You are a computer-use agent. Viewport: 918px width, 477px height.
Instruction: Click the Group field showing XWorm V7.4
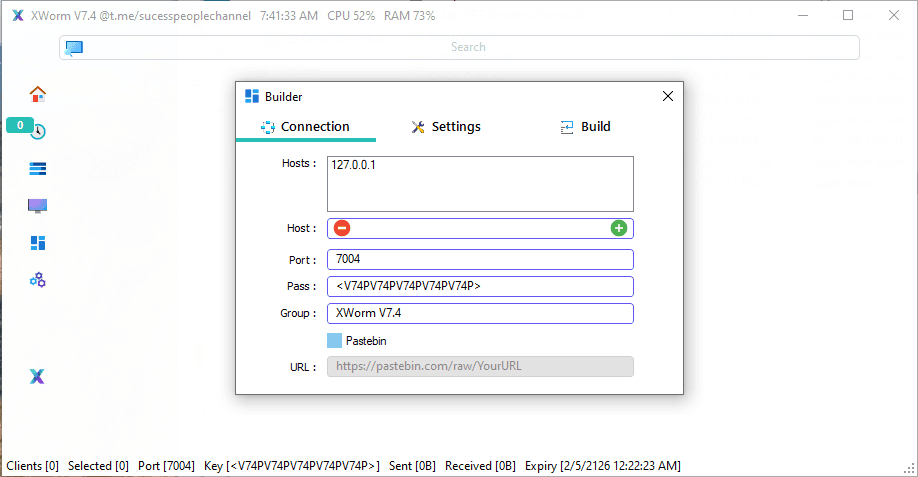pos(480,313)
